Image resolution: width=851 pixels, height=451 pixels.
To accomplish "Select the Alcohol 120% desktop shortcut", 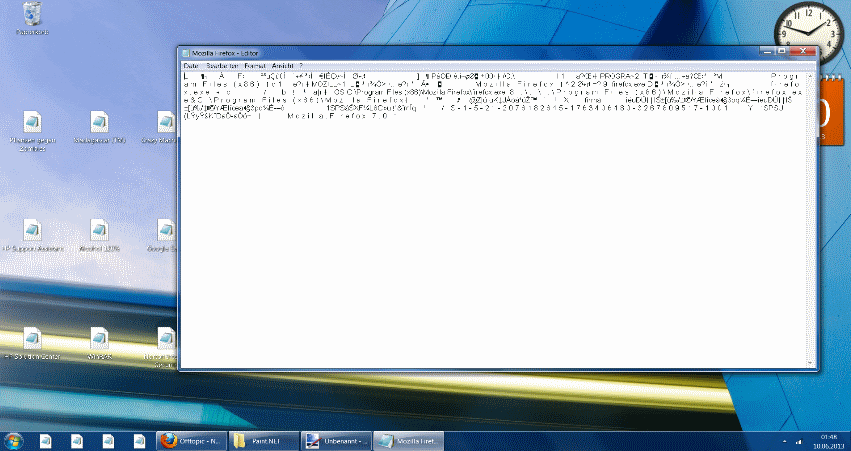I will 99,236.
